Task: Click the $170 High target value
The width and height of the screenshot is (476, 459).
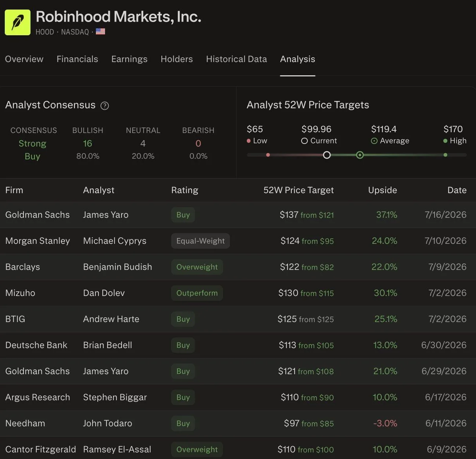Action: (453, 129)
